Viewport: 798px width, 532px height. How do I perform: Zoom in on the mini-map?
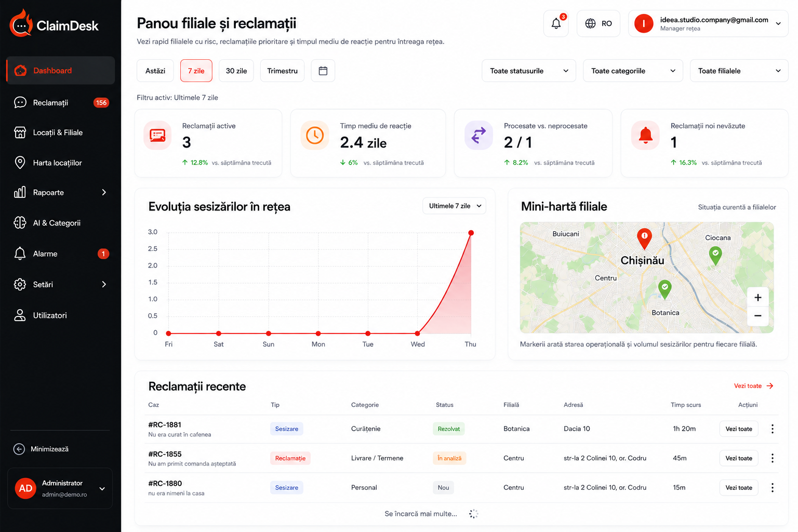click(757, 298)
